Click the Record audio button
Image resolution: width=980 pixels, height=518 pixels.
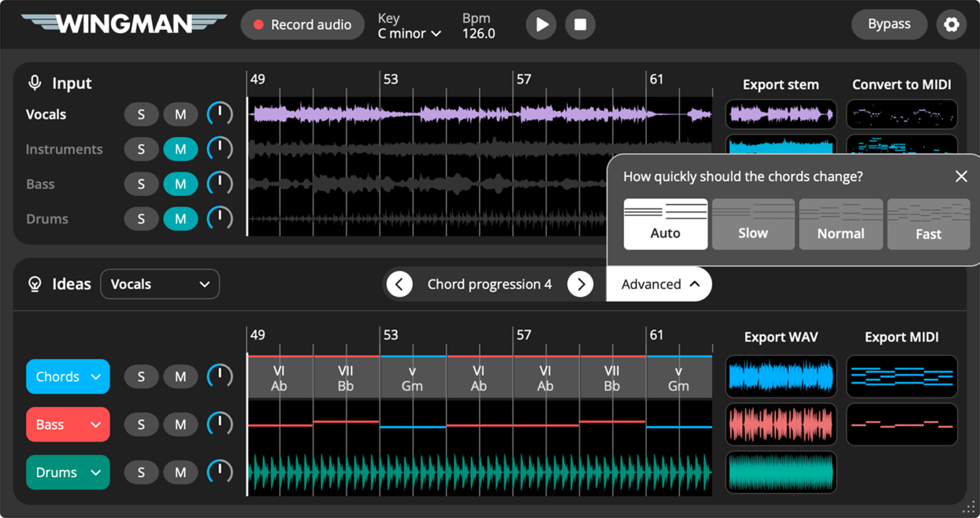click(x=302, y=25)
